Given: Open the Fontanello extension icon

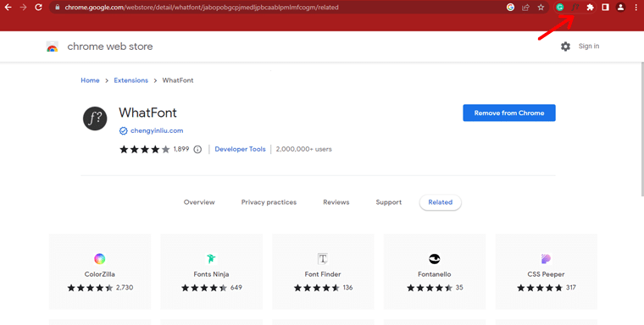Looking at the screenshot, I should pos(435,258).
